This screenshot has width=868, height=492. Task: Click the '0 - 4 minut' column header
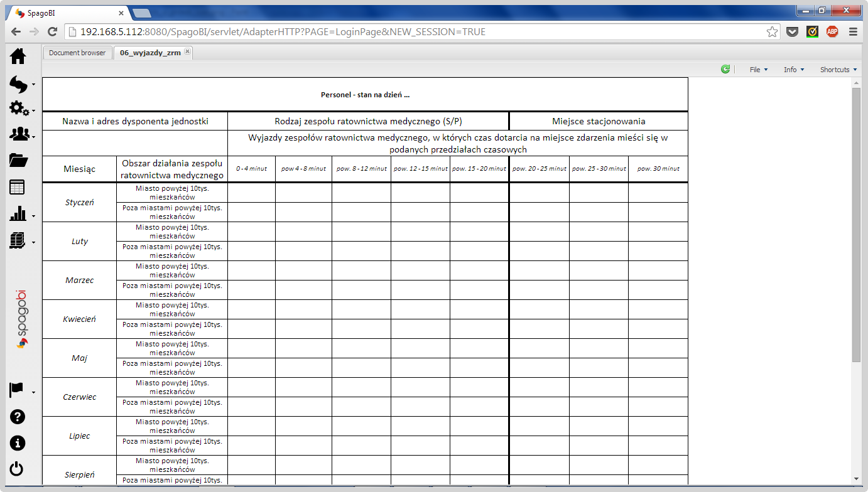[251, 169]
